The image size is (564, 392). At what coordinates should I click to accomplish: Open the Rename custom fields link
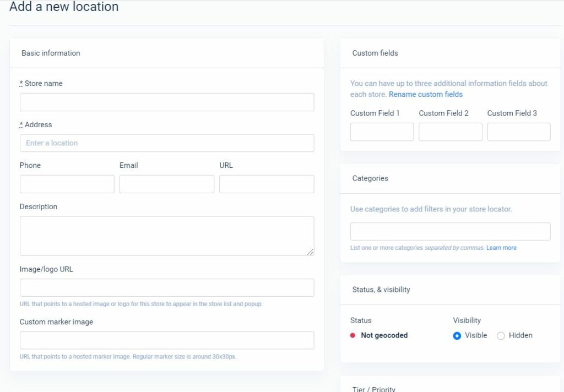tap(425, 94)
